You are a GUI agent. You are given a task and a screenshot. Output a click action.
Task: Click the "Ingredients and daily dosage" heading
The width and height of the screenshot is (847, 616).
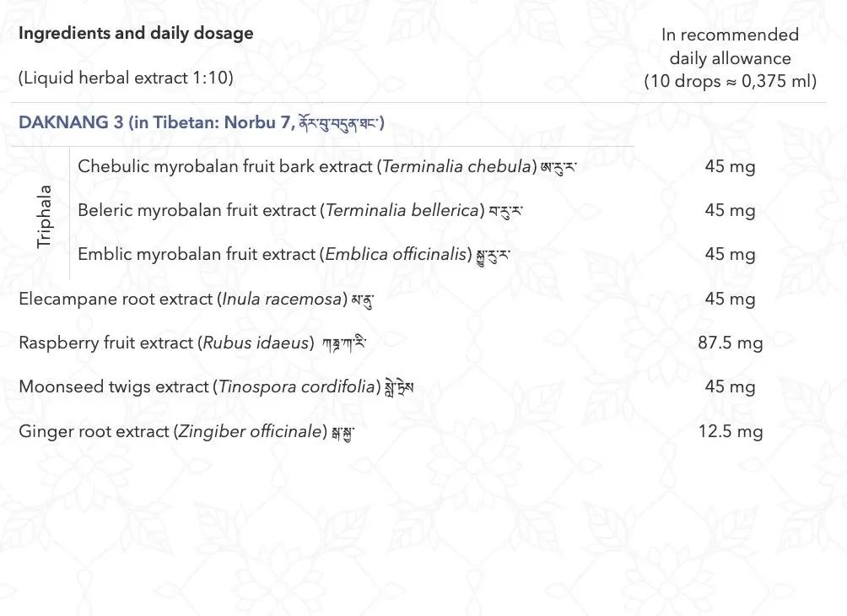click(136, 34)
